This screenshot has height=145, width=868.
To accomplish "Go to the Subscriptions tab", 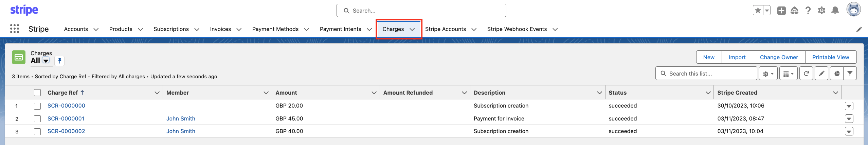I will [171, 29].
